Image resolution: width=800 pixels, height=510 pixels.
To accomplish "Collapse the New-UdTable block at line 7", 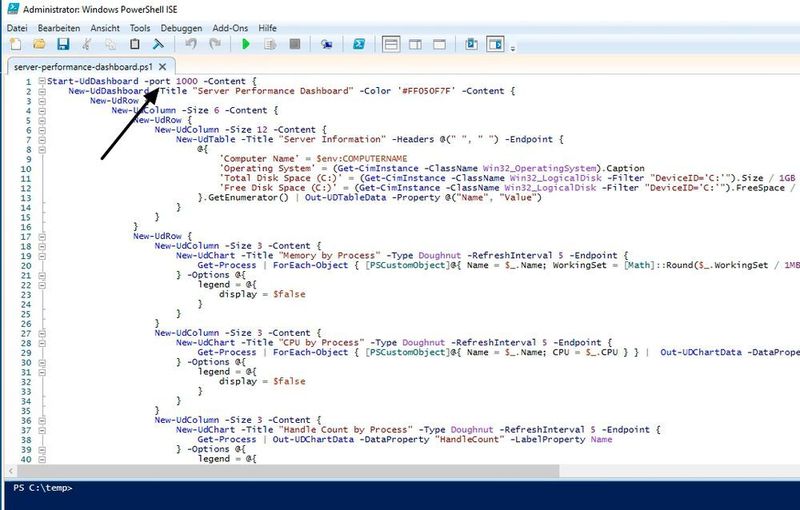I will click(42, 140).
